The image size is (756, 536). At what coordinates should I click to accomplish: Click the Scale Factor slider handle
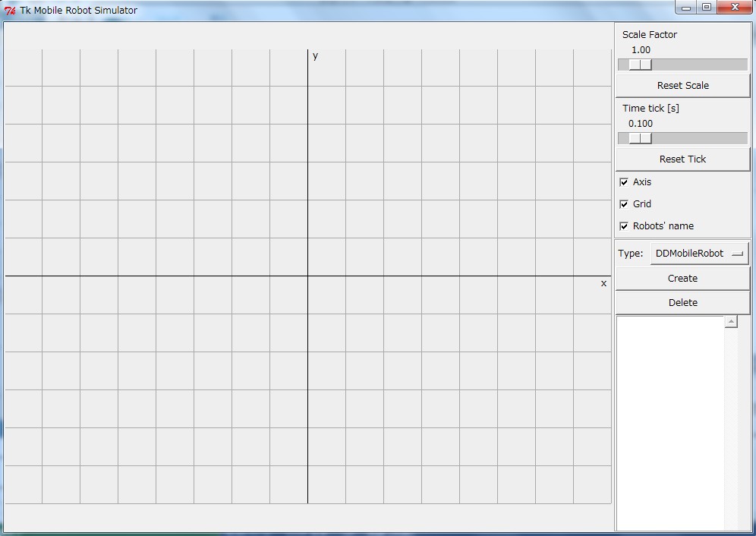click(641, 65)
